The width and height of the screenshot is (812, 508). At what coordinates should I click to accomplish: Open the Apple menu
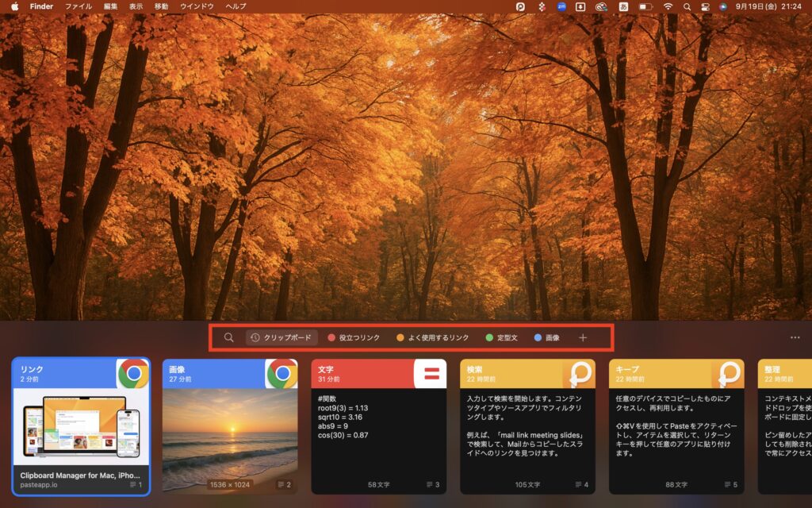tap(14, 6)
